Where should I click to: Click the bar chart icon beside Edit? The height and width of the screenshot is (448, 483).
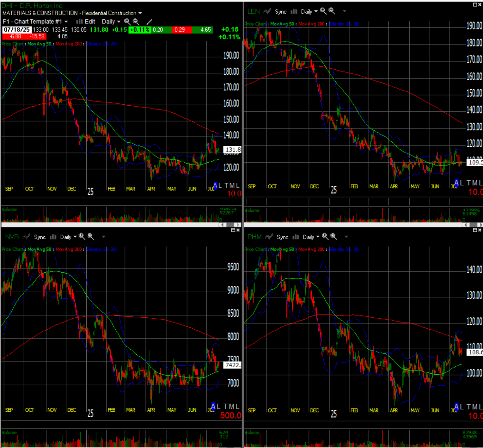point(79,22)
